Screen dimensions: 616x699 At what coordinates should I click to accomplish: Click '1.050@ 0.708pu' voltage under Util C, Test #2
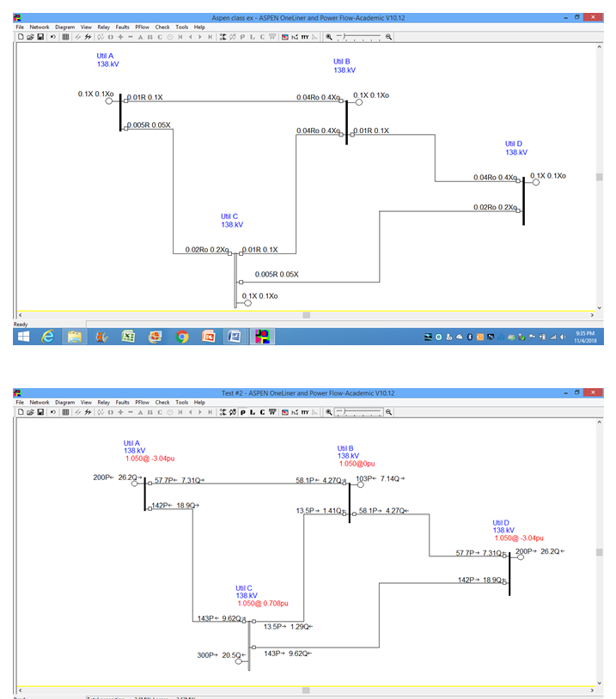(263, 603)
